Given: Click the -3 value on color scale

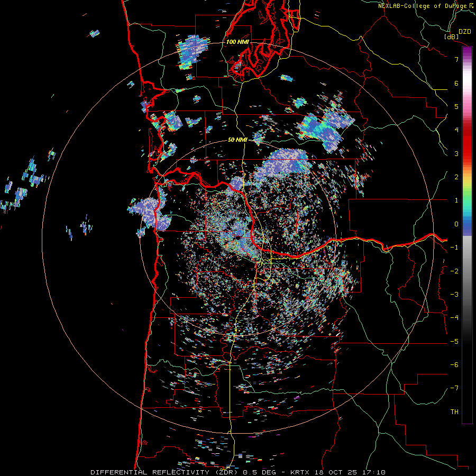Looking at the screenshot, I should [454, 294].
